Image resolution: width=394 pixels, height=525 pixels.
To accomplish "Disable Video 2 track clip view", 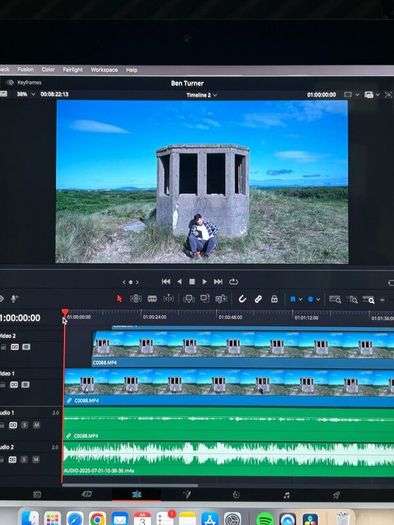I will [26, 347].
